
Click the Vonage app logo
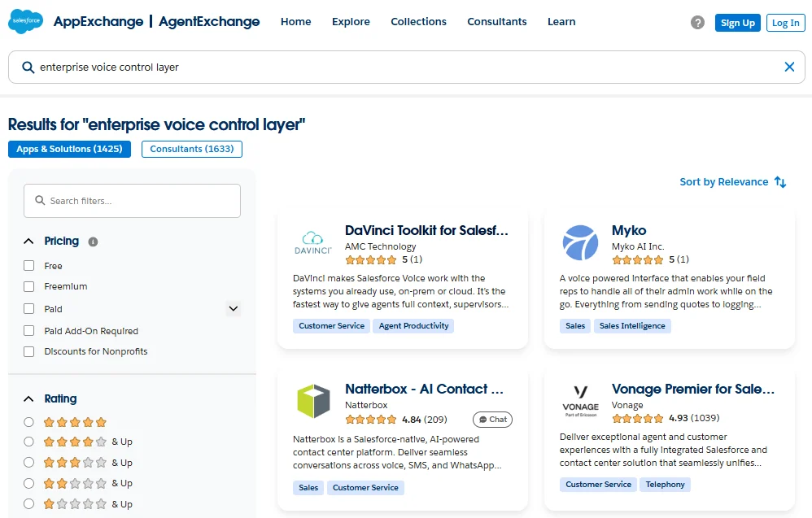580,402
